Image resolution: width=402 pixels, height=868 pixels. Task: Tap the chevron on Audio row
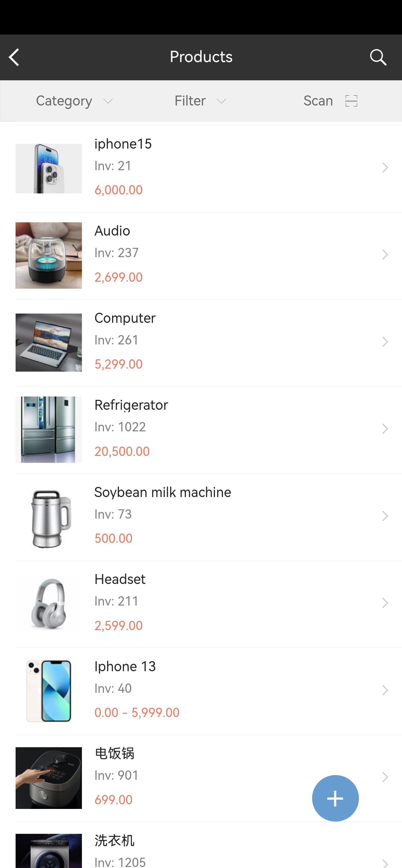(x=384, y=255)
